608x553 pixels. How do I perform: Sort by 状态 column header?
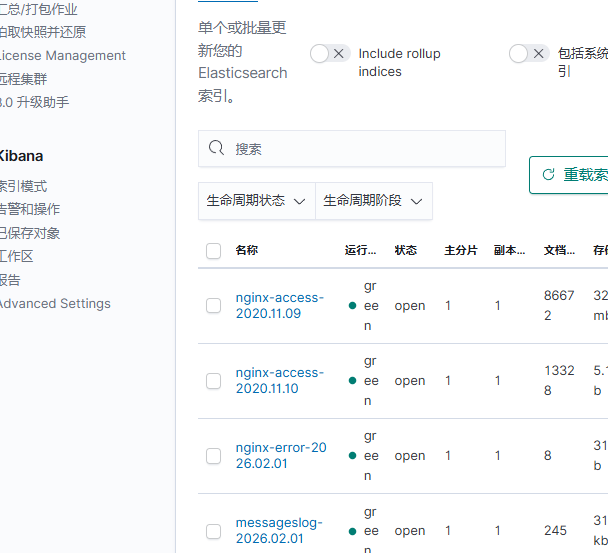tap(406, 251)
